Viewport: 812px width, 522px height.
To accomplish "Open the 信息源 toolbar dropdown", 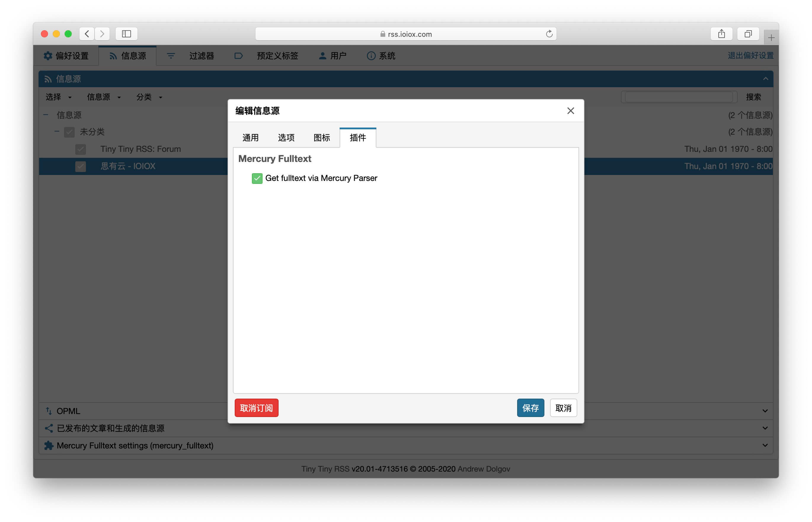I will 104,97.
